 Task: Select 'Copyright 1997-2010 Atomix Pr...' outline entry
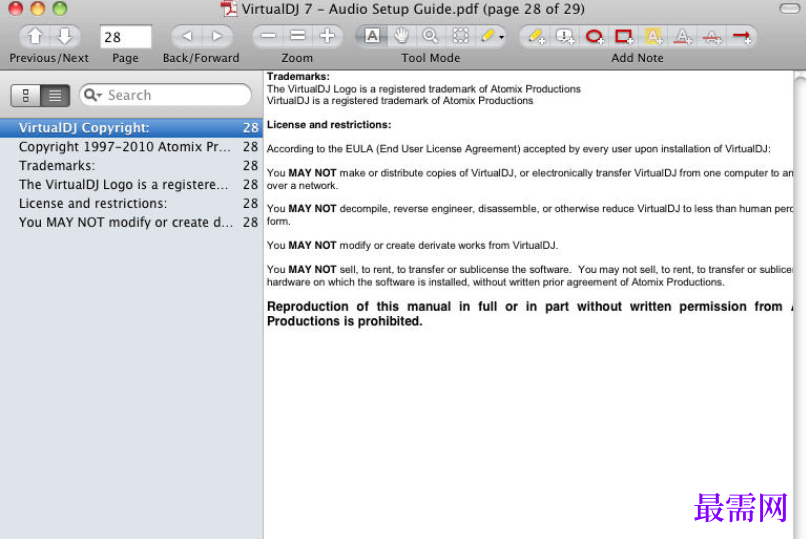pyautogui.click(x=131, y=146)
